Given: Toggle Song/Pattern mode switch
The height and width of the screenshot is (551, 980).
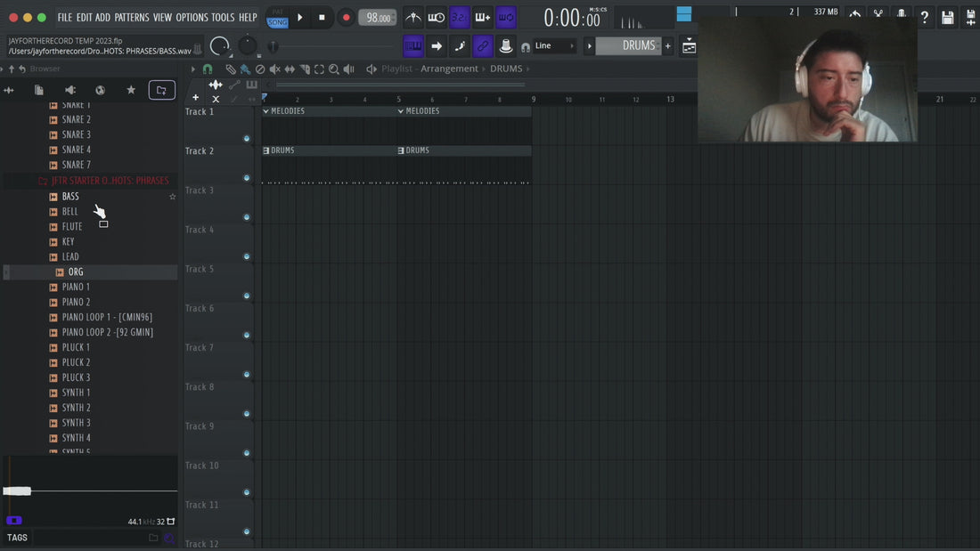Looking at the screenshot, I should (277, 18).
